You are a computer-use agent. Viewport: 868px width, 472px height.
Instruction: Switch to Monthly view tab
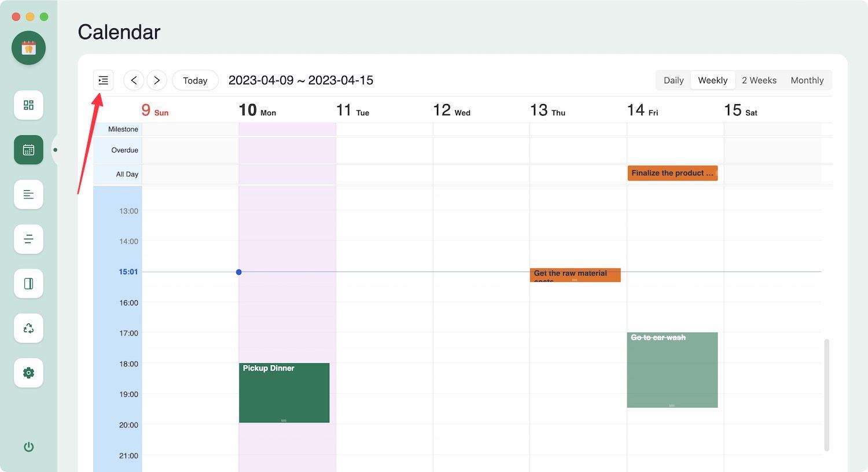click(x=807, y=80)
